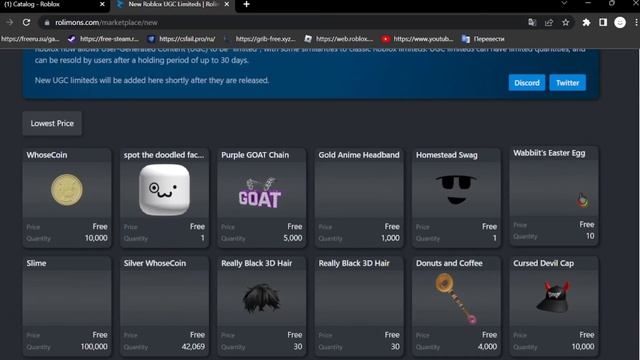Click the 4,000 quantity value
This screenshot has width=640, height=360.
pyautogui.click(x=487, y=347)
